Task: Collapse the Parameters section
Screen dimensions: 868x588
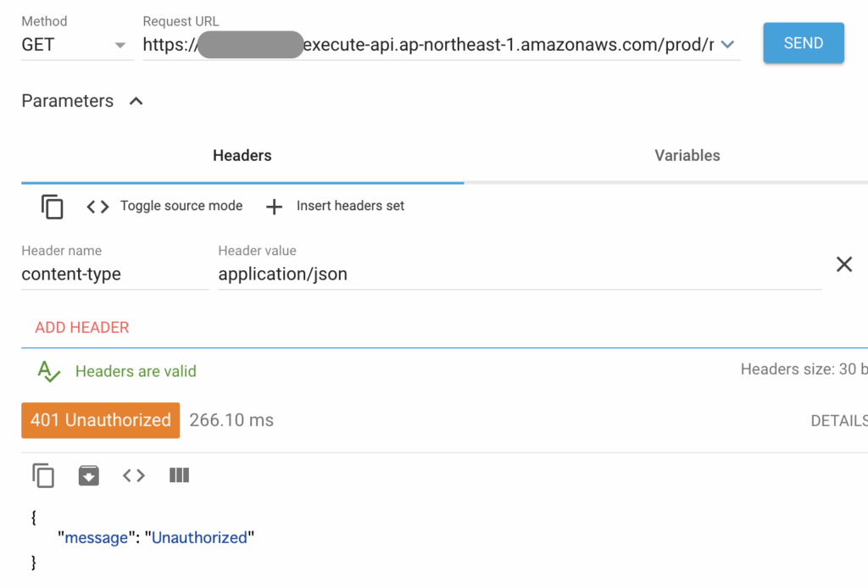Action: pos(136,101)
